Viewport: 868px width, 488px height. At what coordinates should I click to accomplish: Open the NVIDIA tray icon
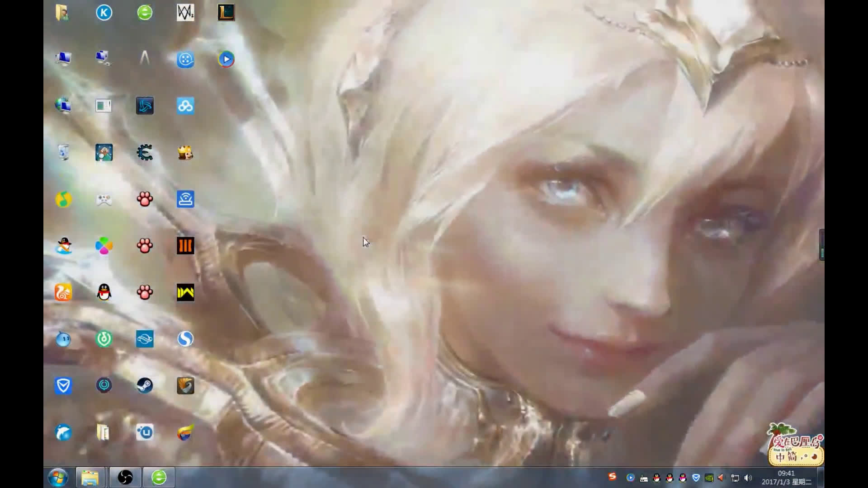point(709,478)
